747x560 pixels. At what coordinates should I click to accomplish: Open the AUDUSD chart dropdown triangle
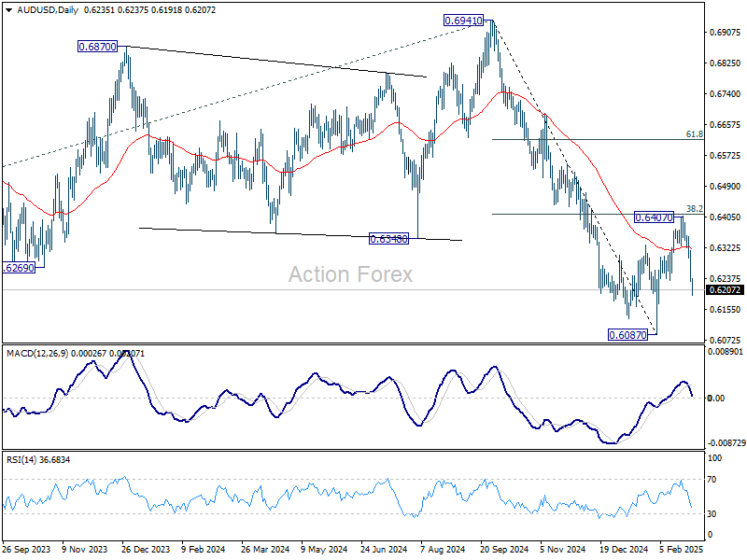click(9, 10)
